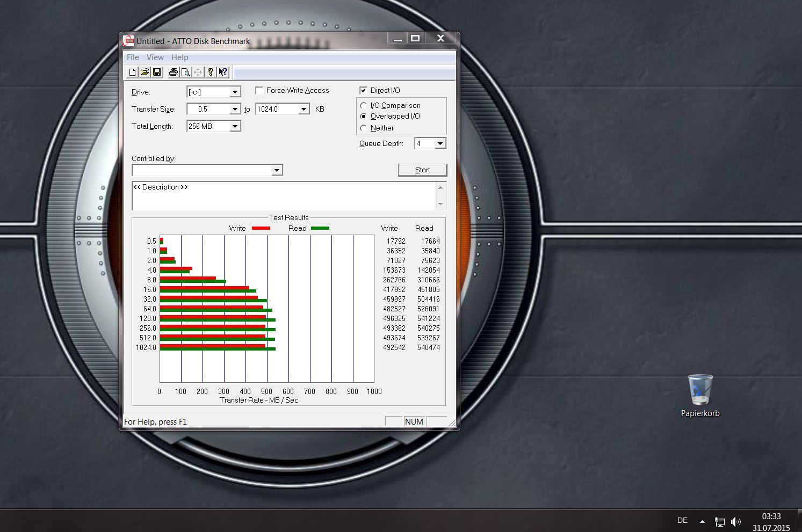This screenshot has width=802, height=532.
Task: Expand the Transfer Size 0.5 start dropdown
Action: [x=235, y=109]
